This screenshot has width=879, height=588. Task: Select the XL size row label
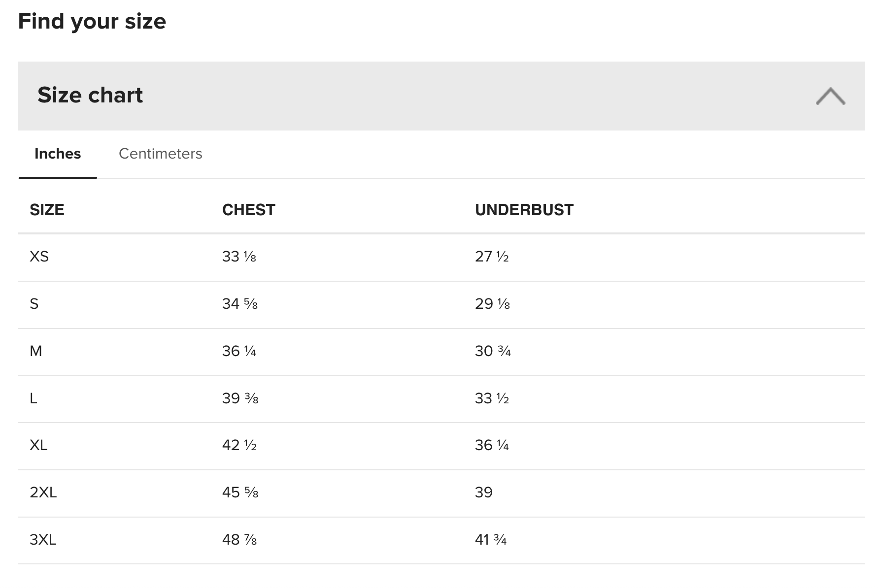point(38,445)
